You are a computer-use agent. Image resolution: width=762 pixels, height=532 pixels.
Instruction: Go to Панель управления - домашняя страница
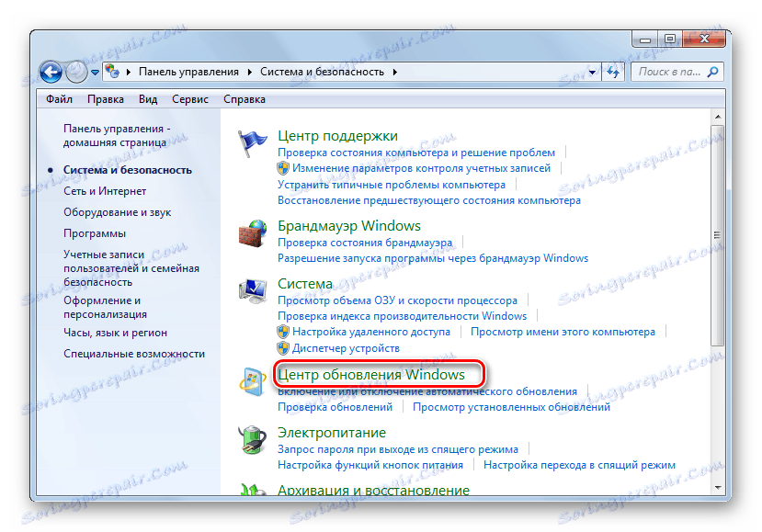(x=117, y=136)
